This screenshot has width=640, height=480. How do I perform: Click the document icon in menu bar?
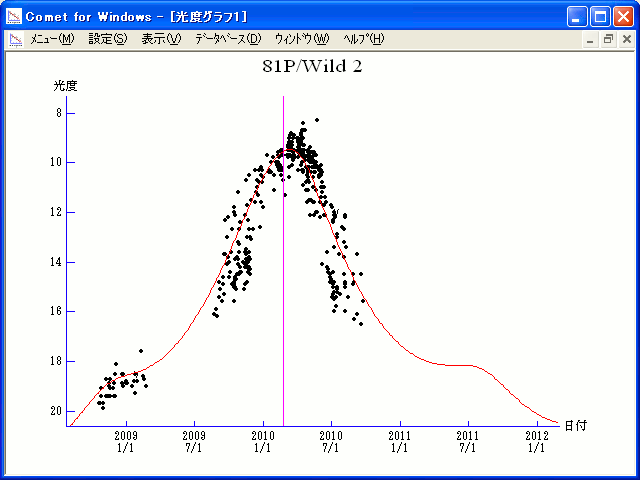(16, 40)
